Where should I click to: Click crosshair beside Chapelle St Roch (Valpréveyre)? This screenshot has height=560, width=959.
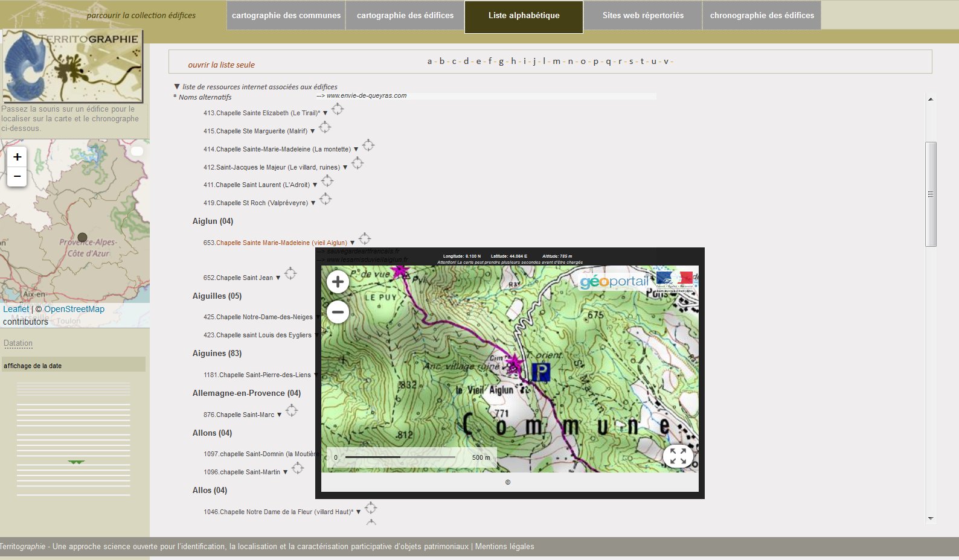pos(326,199)
